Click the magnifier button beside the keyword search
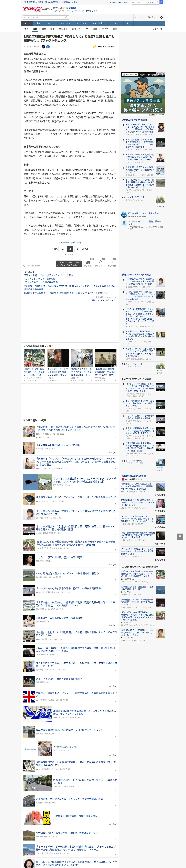The image size is (186, 868). (66, 18)
